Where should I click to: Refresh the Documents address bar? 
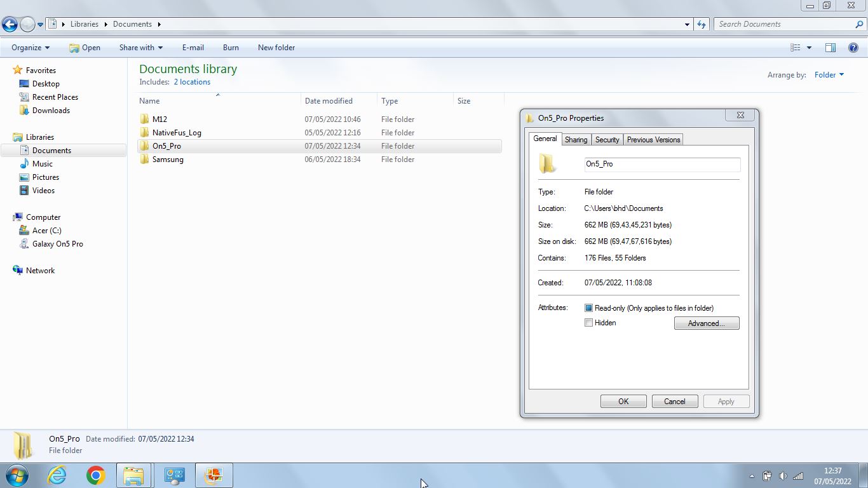[x=702, y=24]
